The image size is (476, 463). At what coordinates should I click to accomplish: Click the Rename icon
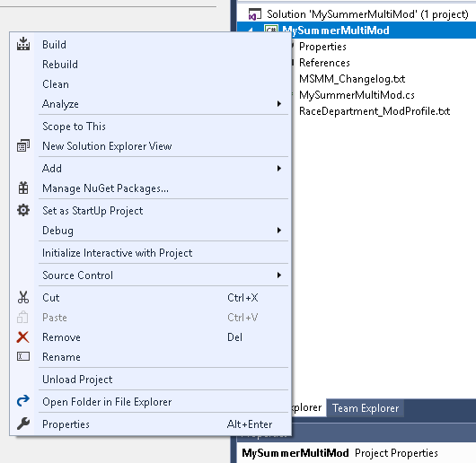(23, 356)
